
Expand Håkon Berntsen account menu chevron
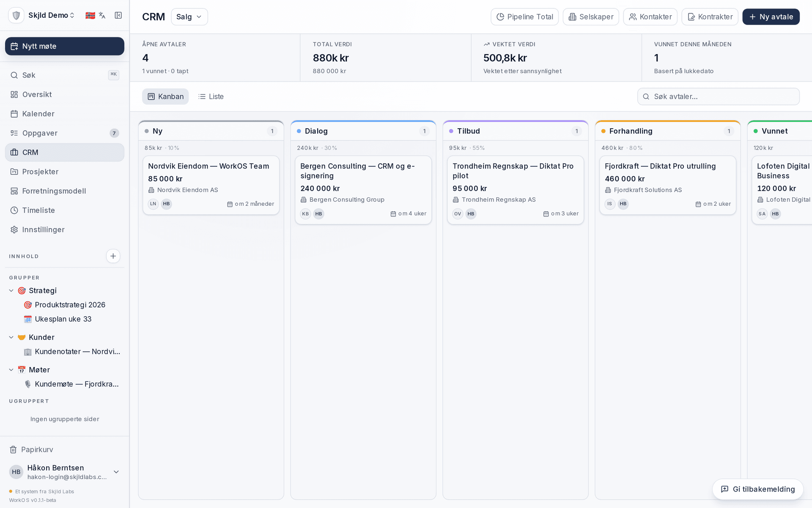pyautogui.click(x=116, y=472)
